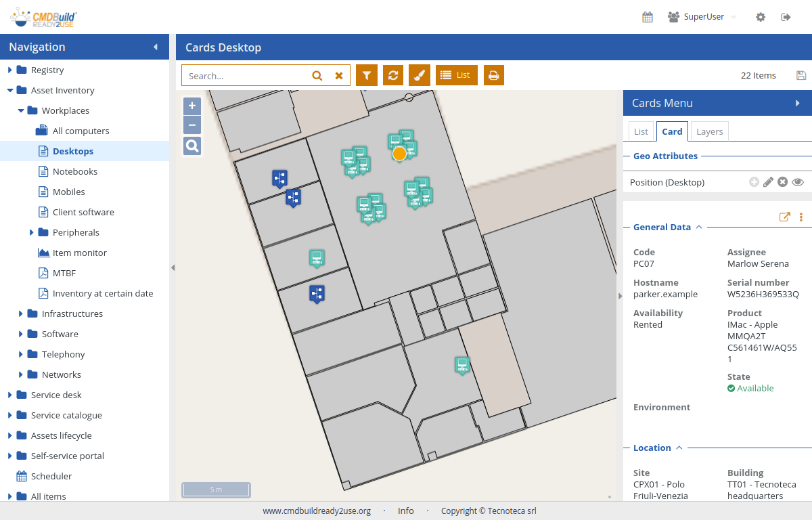Click the filter funnel icon in toolbar
Screen dimensions: 812x520
click(366, 75)
